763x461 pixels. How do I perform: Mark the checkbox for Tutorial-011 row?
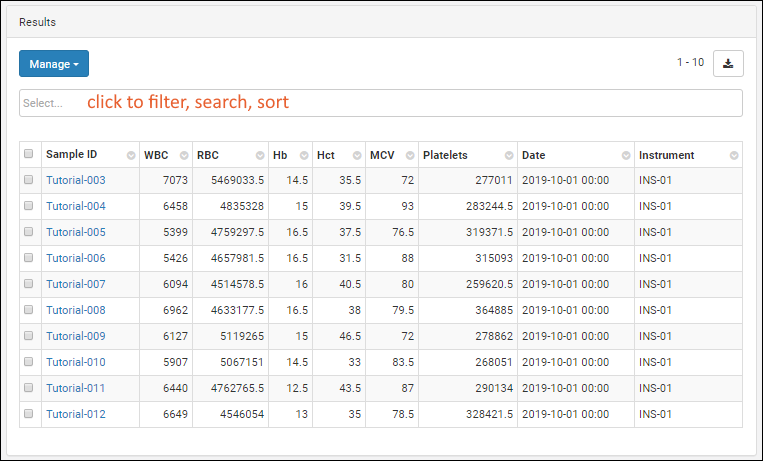(29, 388)
